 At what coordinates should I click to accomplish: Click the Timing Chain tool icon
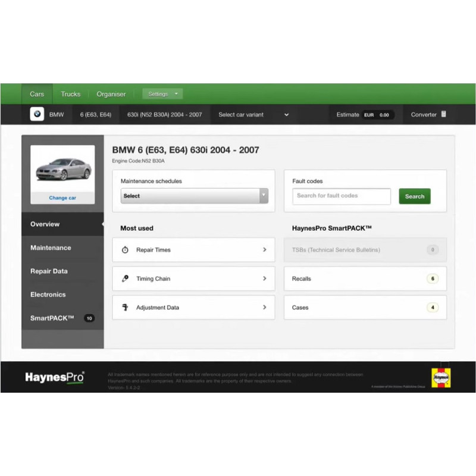(125, 278)
